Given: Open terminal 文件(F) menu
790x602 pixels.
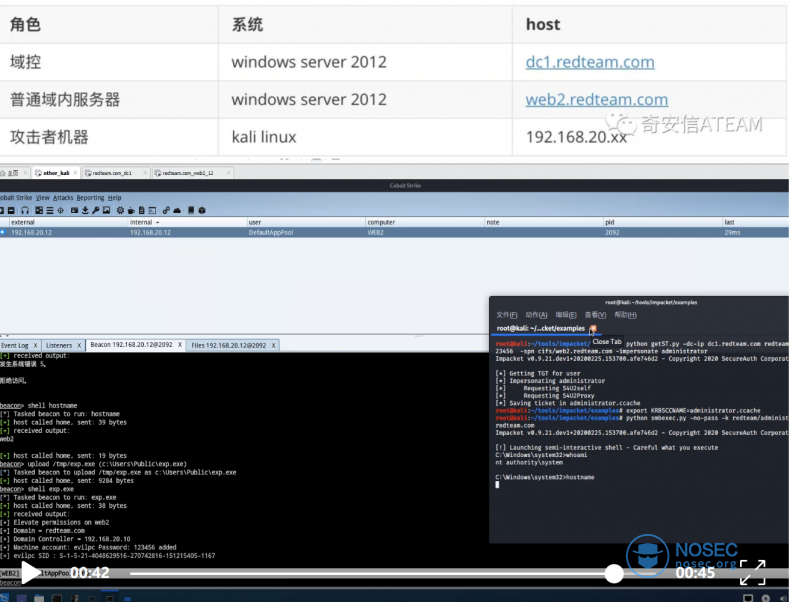Looking at the screenshot, I should point(506,315).
